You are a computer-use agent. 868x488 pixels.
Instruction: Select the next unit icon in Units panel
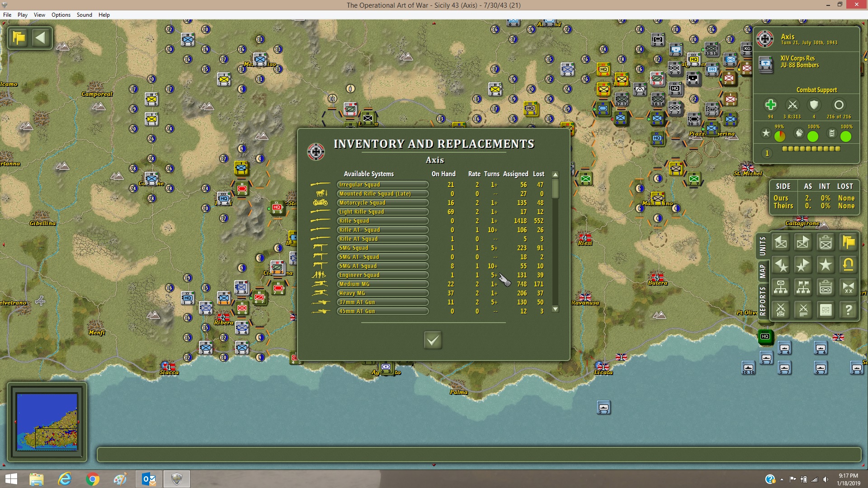[803, 243]
